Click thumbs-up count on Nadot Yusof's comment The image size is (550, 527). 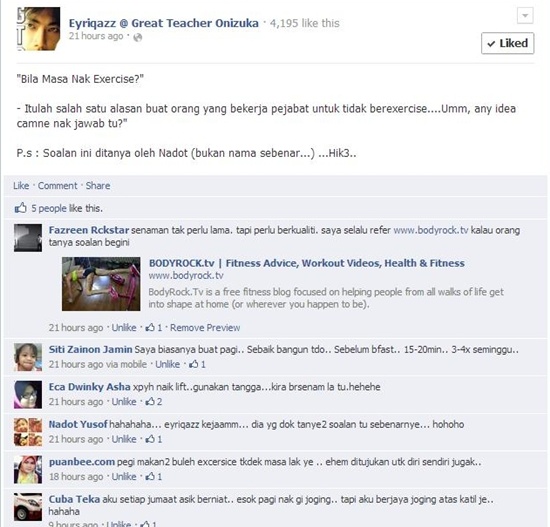click(154, 439)
